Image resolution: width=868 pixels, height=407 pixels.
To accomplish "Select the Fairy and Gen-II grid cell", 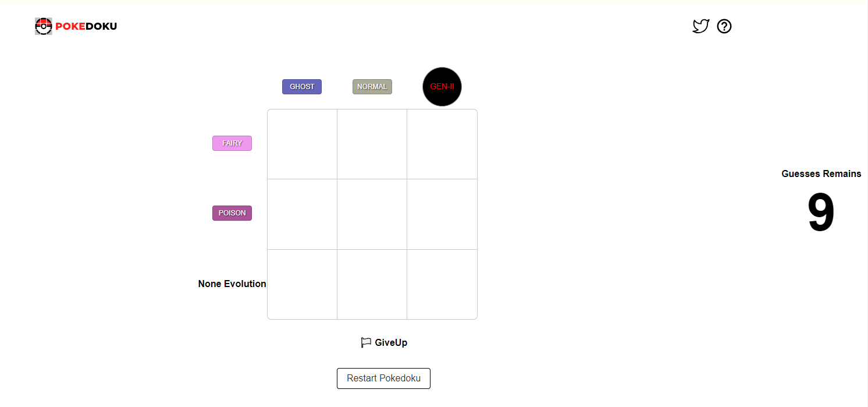I will 442,144.
